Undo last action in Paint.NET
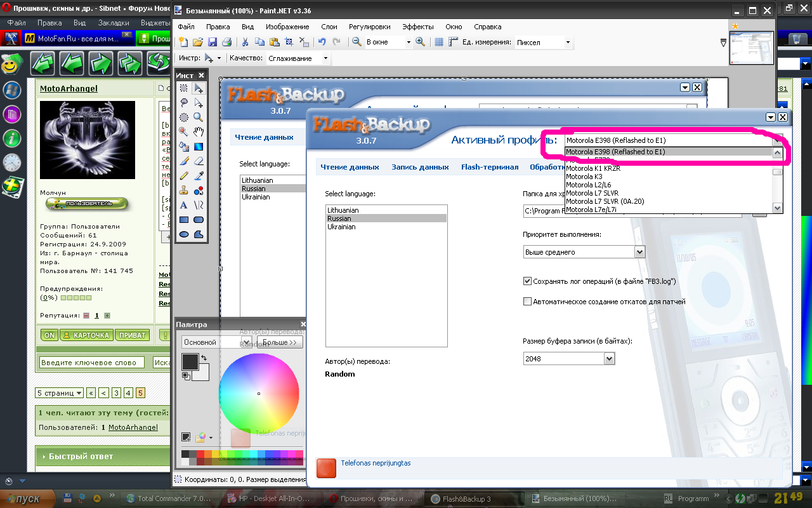Image resolution: width=812 pixels, height=508 pixels. [322, 42]
